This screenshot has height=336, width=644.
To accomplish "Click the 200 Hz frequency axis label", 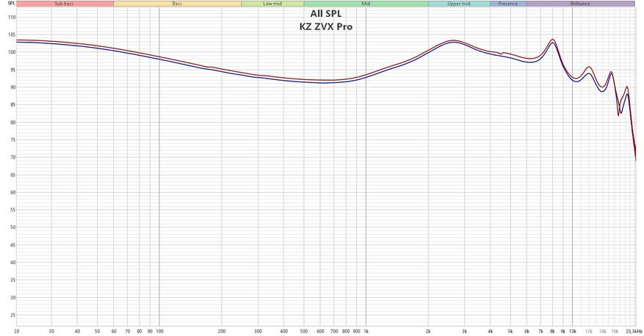I will point(222,331).
